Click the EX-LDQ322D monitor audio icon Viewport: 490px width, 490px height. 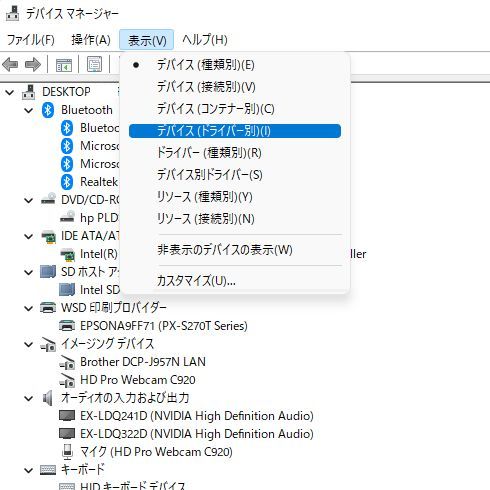coord(67,434)
